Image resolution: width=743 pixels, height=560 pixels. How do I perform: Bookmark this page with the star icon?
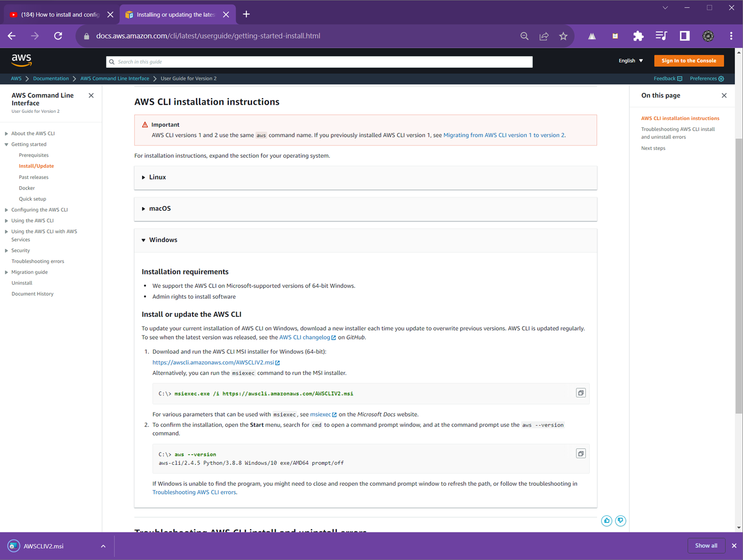pos(563,36)
